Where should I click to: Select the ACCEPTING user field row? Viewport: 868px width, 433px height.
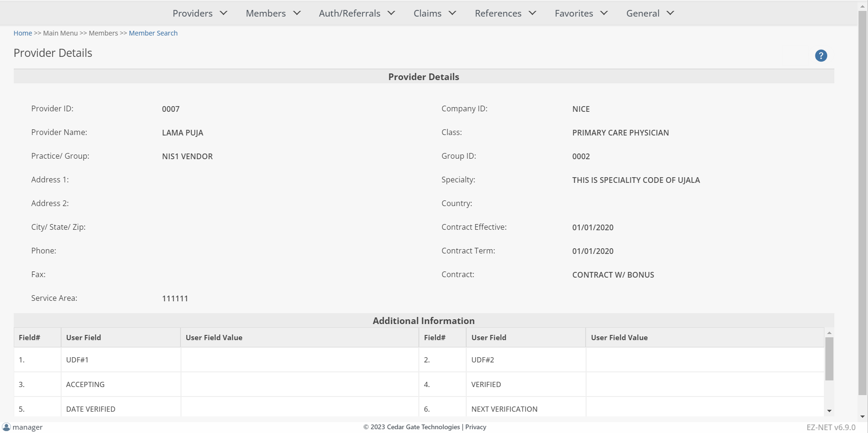click(x=85, y=385)
